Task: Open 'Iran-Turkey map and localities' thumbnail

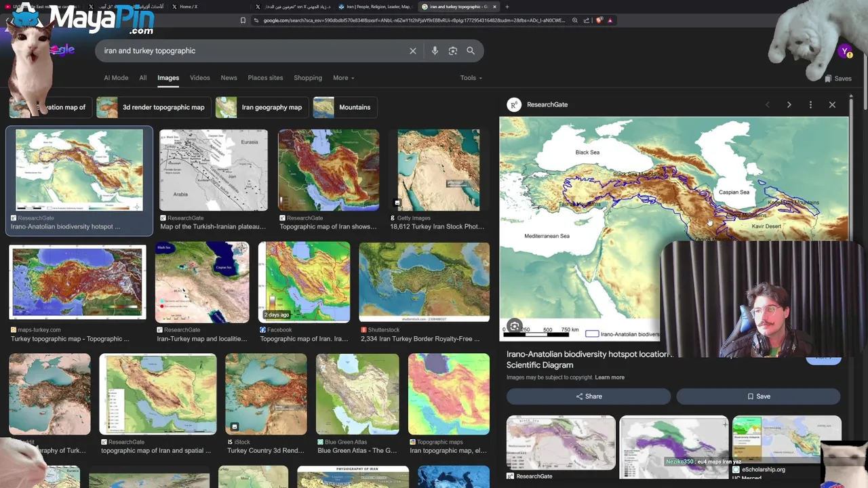Action: point(202,282)
